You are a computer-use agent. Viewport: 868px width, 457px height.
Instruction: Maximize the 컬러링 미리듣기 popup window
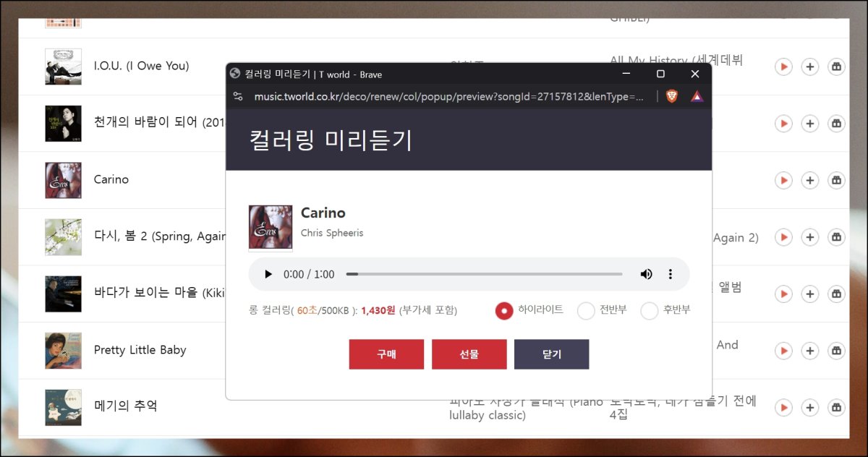point(660,74)
